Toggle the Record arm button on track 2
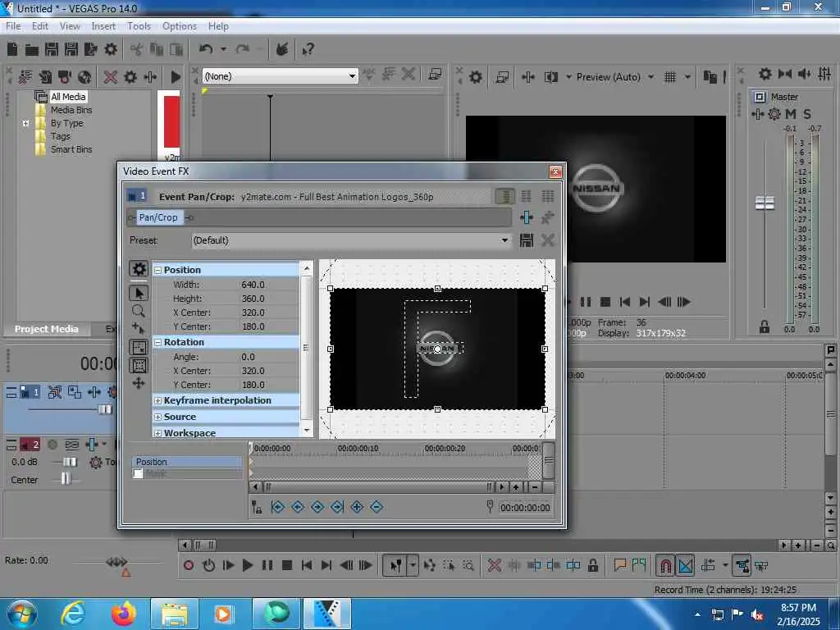This screenshot has height=630, width=840. point(52,445)
